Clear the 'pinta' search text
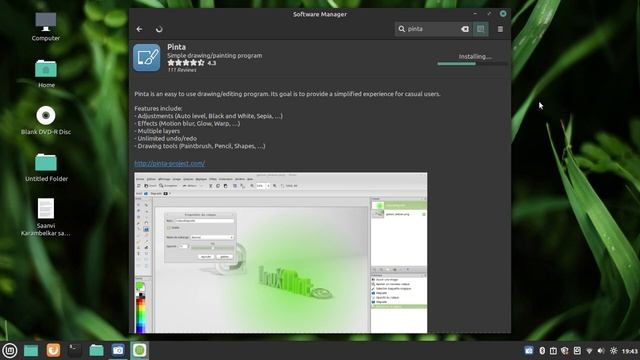 click(465, 29)
